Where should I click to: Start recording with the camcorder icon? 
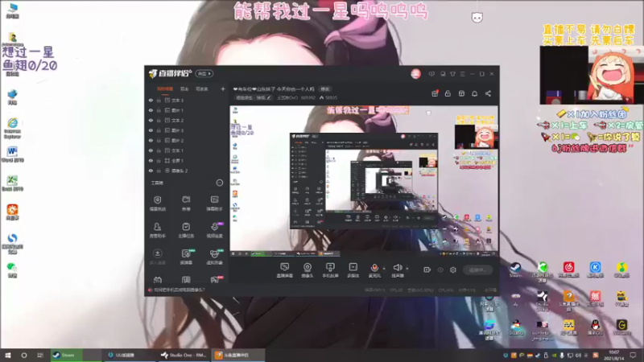tap(427, 269)
